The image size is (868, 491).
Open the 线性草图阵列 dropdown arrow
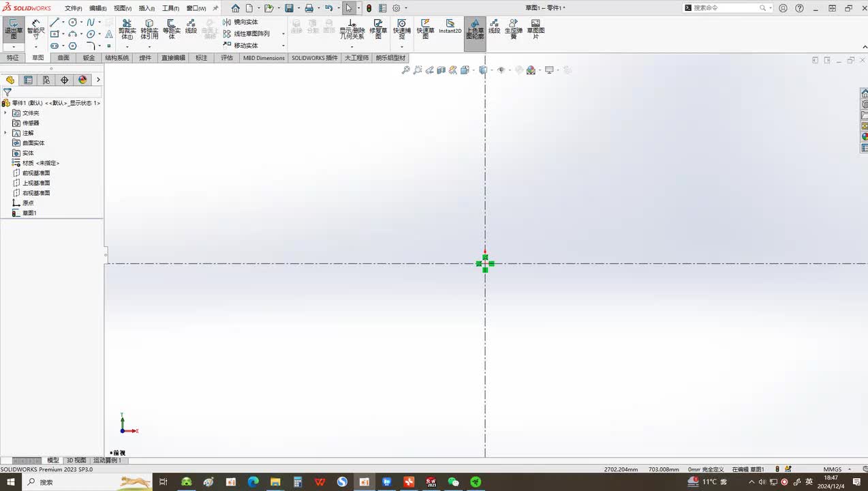pyautogui.click(x=283, y=33)
